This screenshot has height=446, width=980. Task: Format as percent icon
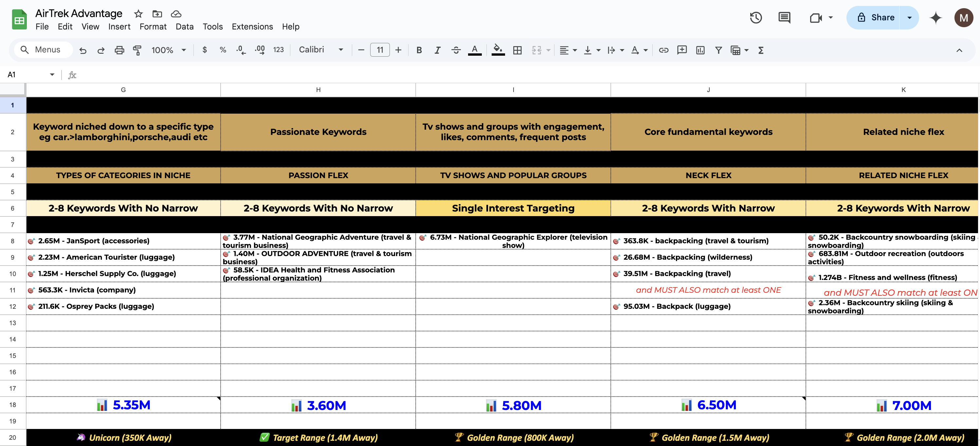[223, 50]
